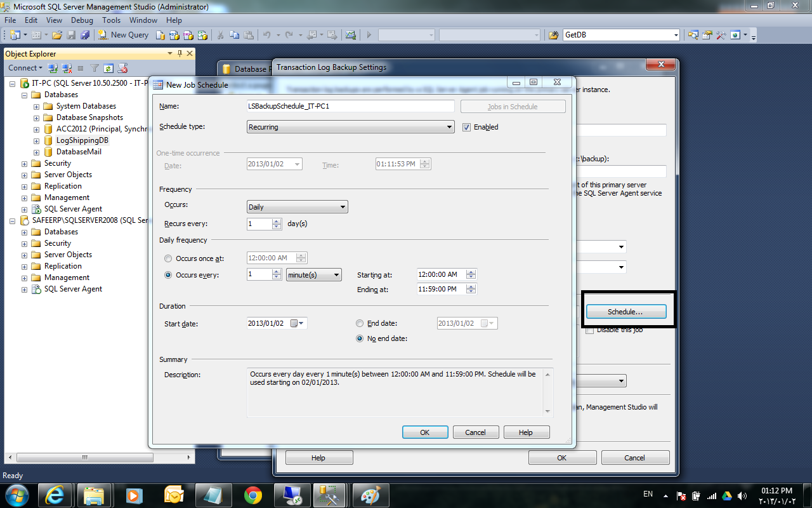Open the Start date calendar dropdown
812x508 pixels.
(x=297, y=323)
